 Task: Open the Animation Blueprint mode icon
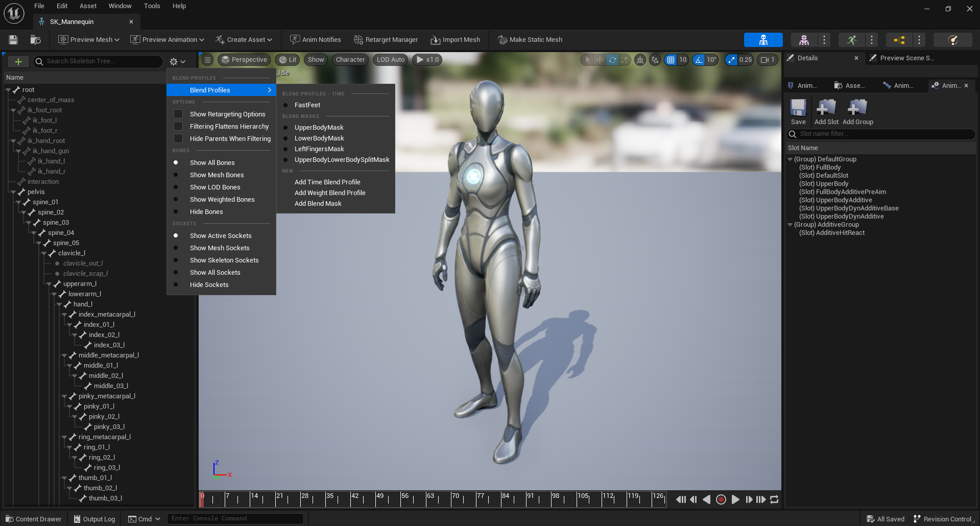899,40
